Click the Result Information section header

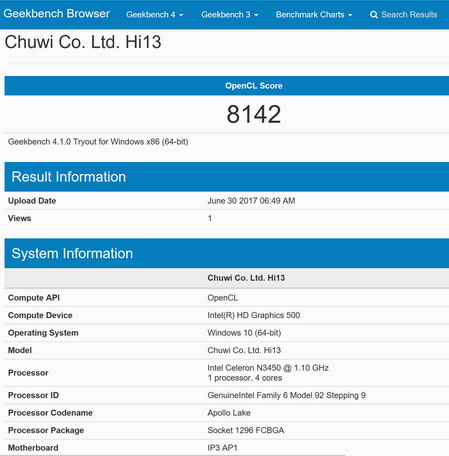click(x=227, y=177)
